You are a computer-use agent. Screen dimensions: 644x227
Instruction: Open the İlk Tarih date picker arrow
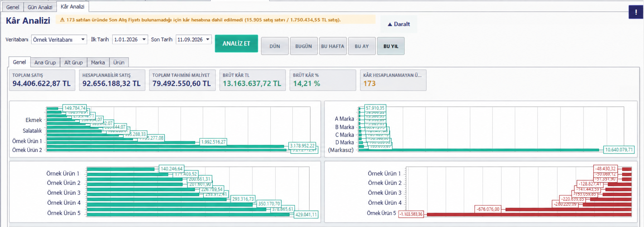click(x=144, y=39)
